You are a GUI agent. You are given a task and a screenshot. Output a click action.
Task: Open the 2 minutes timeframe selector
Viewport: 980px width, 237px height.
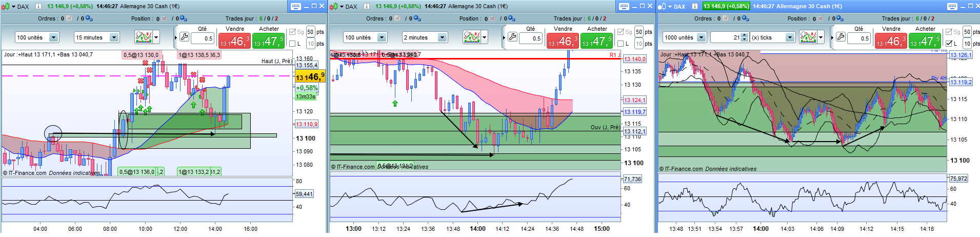[425, 37]
